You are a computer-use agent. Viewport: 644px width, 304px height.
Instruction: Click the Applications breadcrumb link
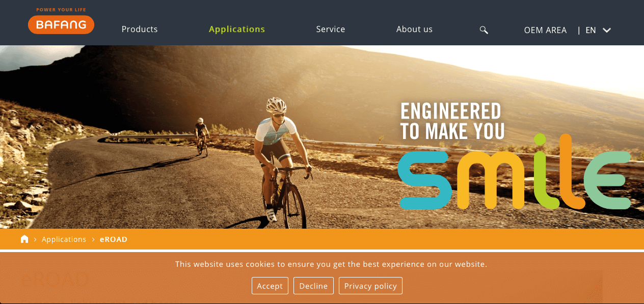click(x=64, y=239)
